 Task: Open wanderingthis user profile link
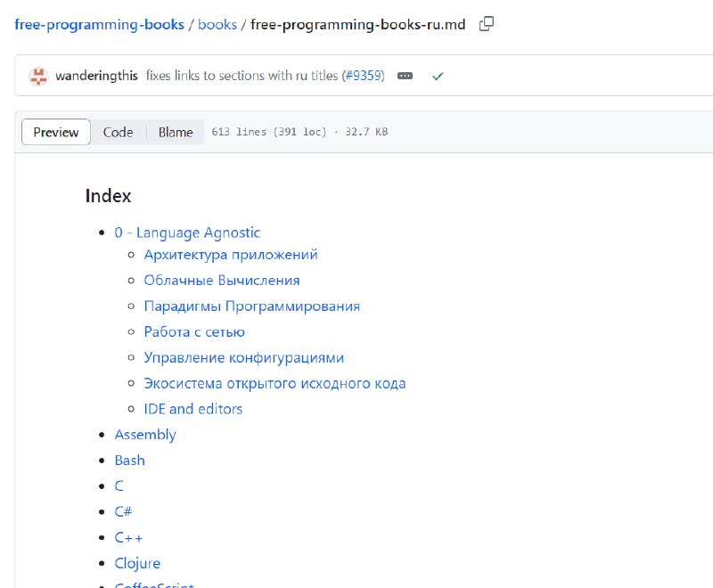coord(96,77)
